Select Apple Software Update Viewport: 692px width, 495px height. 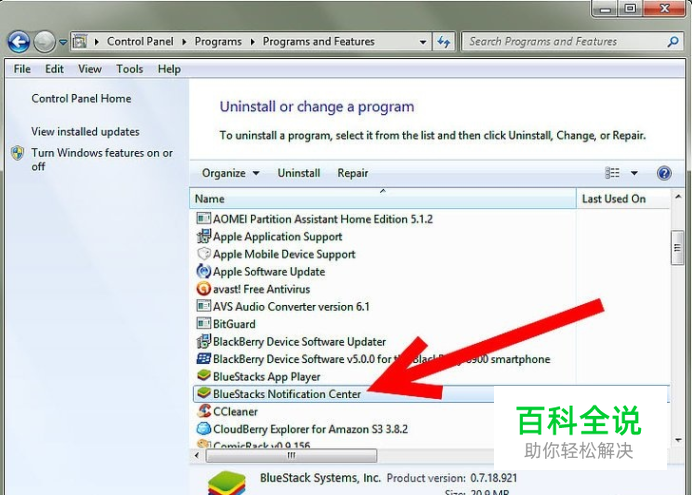[x=269, y=272]
